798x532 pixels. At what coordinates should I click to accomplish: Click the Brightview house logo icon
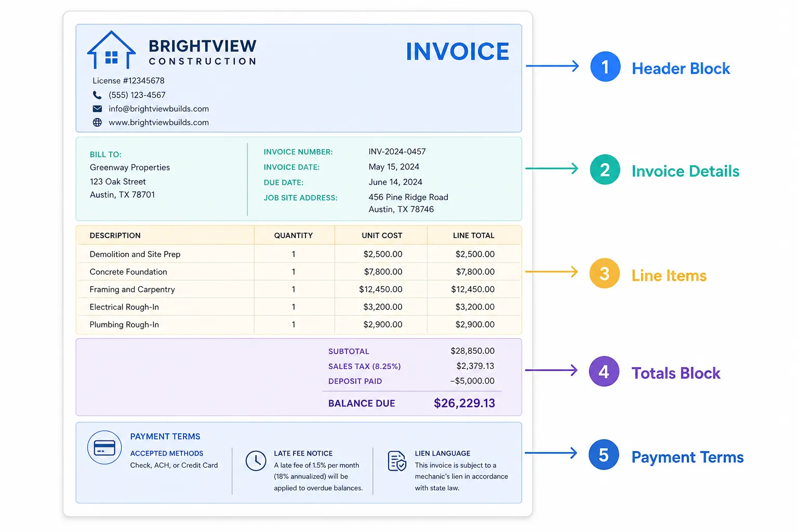111,50
